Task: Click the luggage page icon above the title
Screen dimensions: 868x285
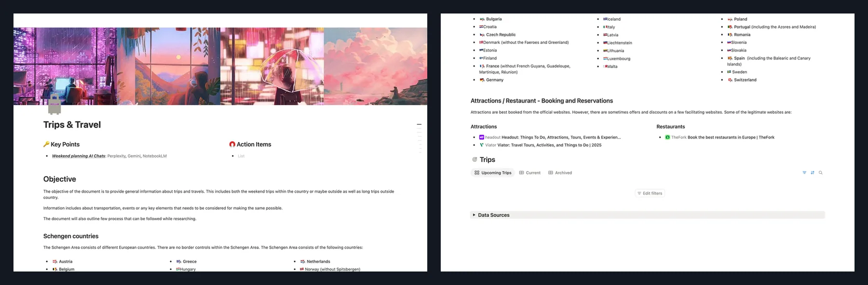Action: 54,103
